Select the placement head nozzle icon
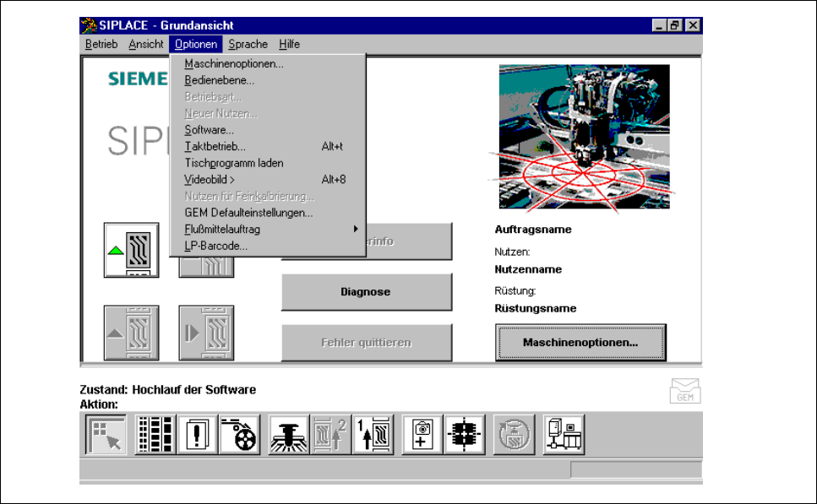817x504 pixels. [x=289, y=436]
